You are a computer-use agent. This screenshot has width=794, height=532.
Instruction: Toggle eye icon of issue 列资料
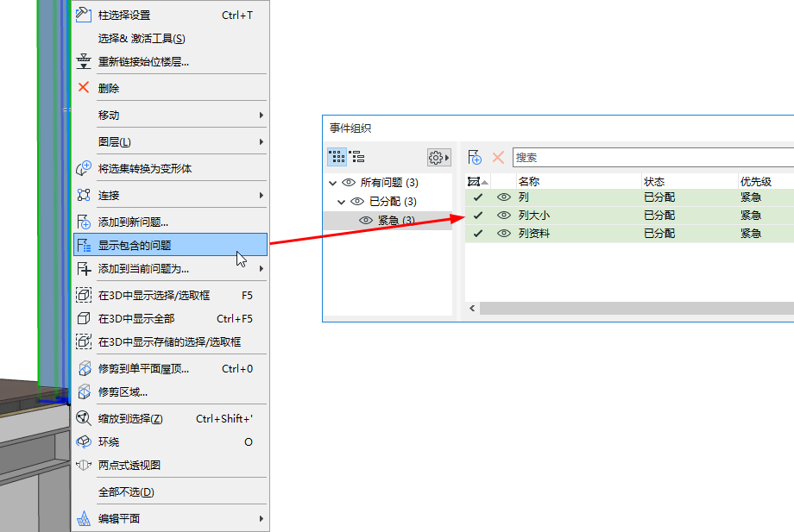tap(504, 233)
